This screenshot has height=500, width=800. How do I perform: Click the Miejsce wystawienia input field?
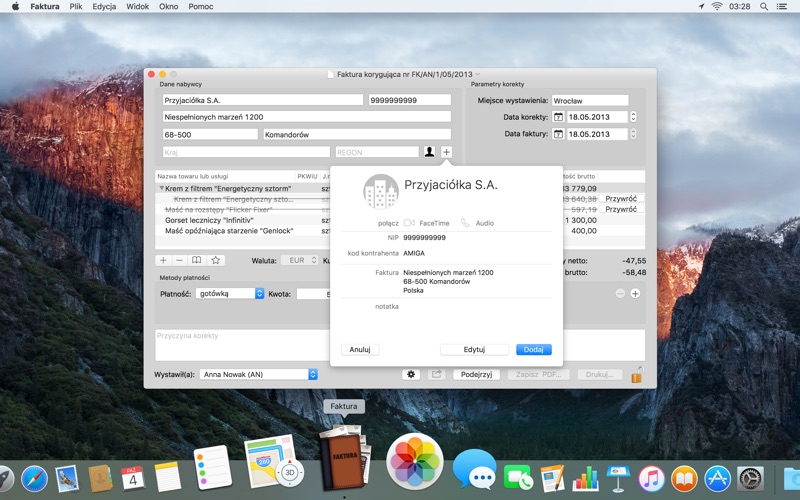[590, 101]
